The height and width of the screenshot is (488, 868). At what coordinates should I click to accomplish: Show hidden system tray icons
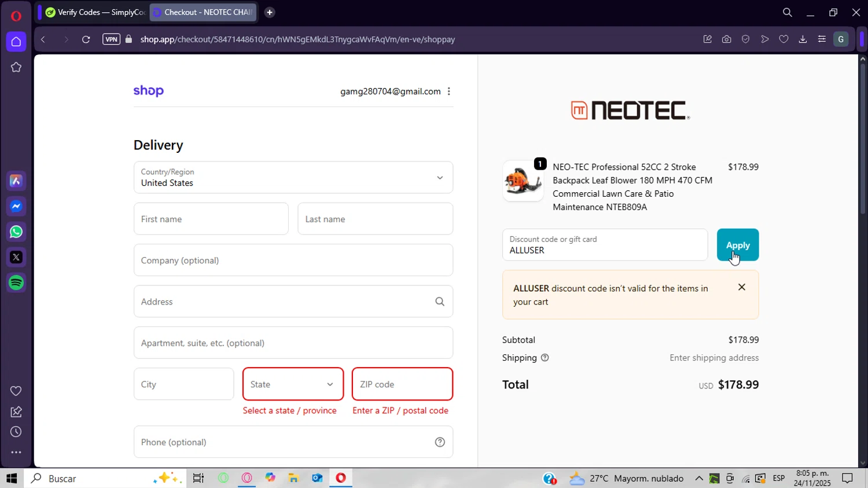click(x=699, y=478)
